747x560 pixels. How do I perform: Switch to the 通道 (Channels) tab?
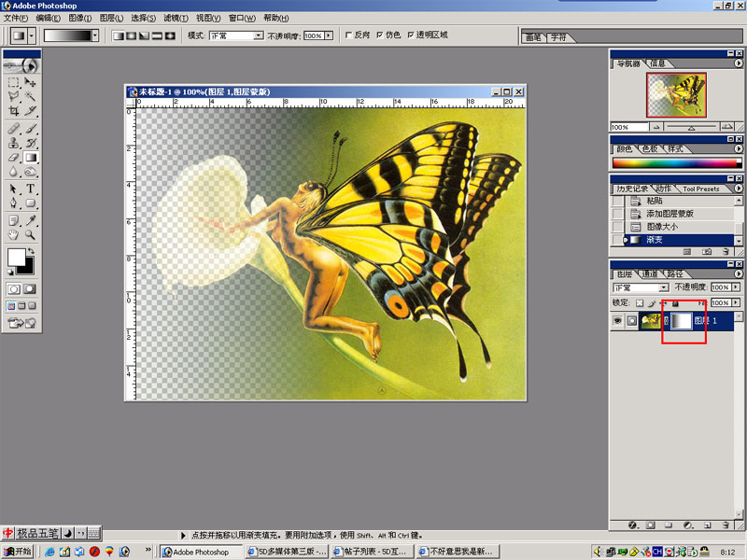(x=650, y=273)
